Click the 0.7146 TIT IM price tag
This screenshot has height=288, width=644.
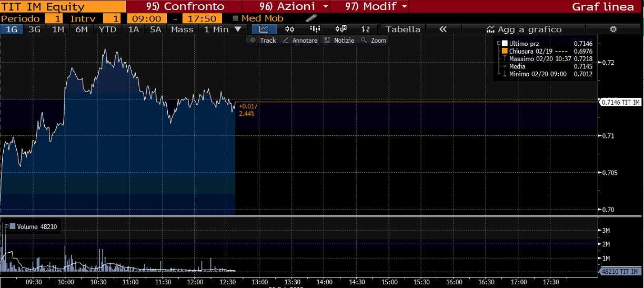click(621, 102)
